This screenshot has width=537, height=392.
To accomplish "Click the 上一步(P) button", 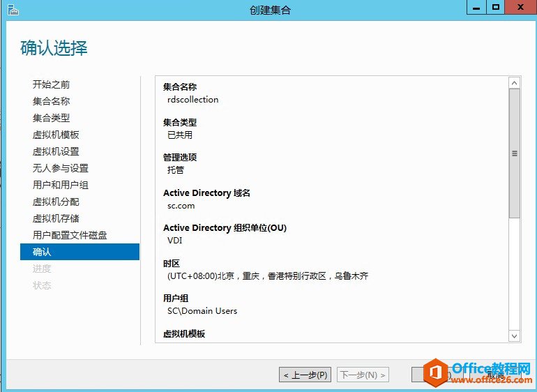I will pos(305,375).
